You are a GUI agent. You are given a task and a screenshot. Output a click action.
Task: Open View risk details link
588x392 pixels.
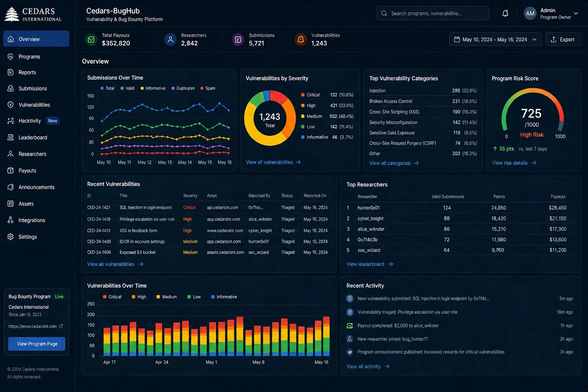[x=514, y=163]
